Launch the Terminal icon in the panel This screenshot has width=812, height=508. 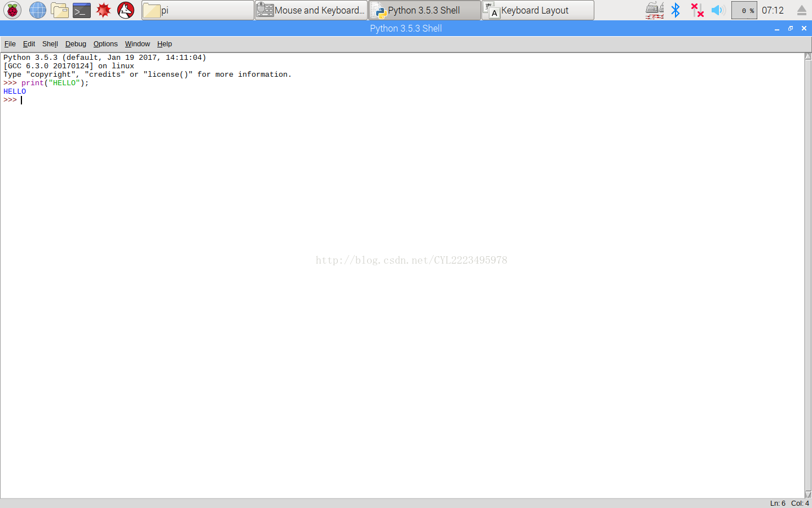pyautogui.click(x=82, y=10)
